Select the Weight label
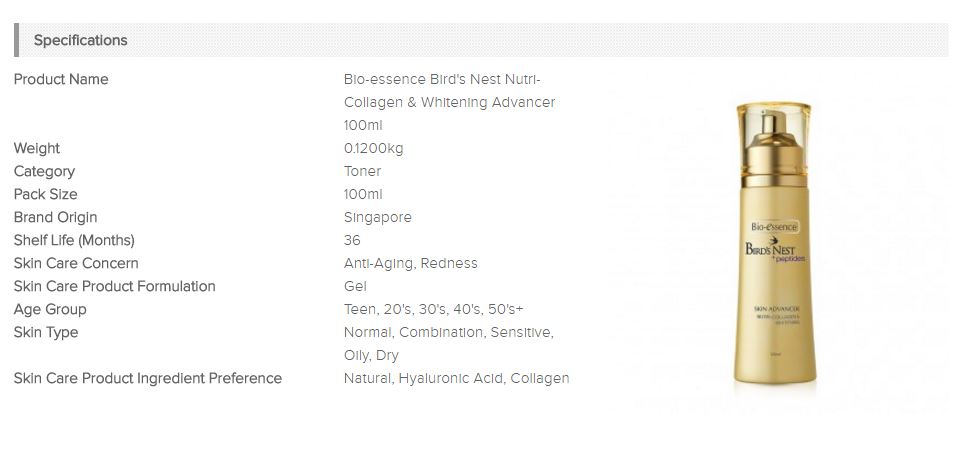Screen dimensions: 958x455 37,148
